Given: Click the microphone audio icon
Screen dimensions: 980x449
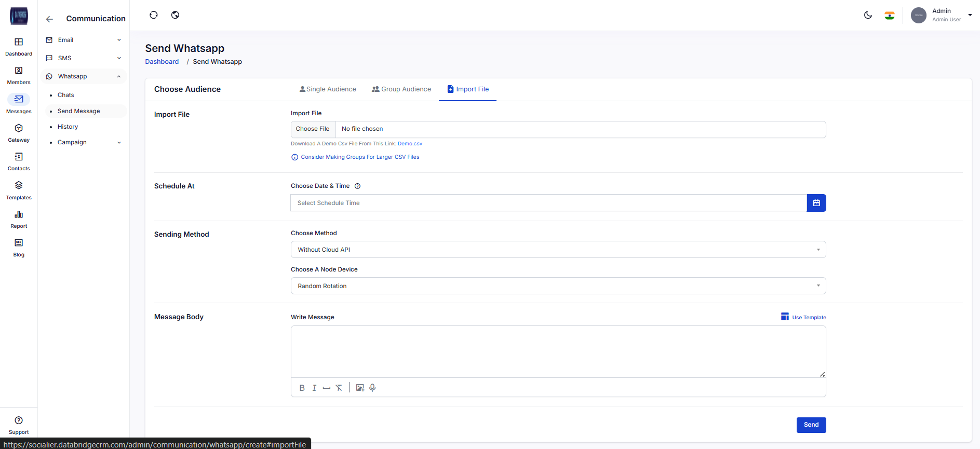Looking at the screenshot, I should [x=372, y=388].
